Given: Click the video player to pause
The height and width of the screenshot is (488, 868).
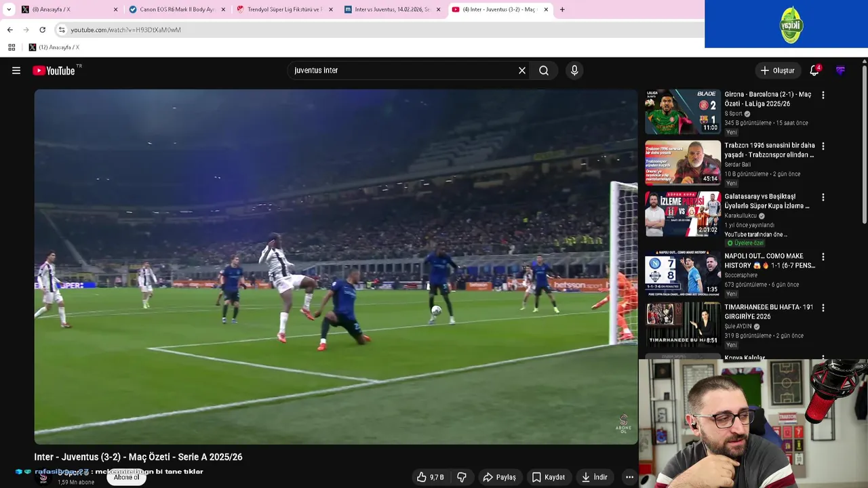Looking at the screenshot, I should pos(336,266).
